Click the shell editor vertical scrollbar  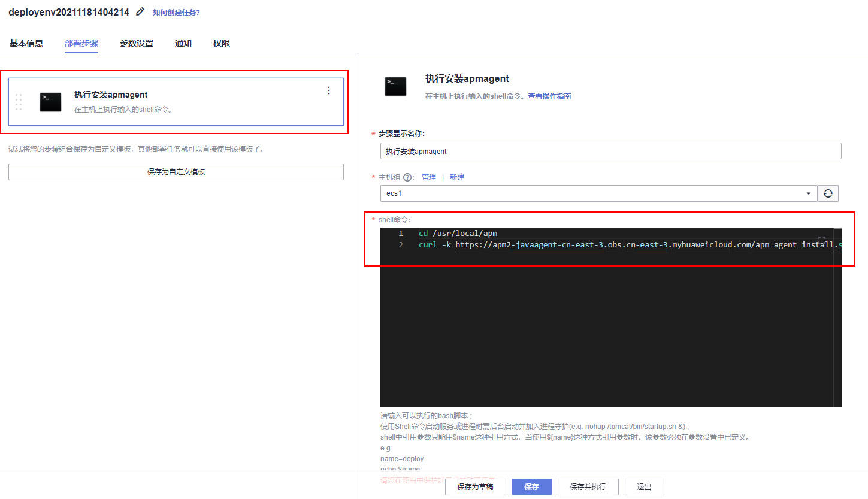(x=837, y=317)
